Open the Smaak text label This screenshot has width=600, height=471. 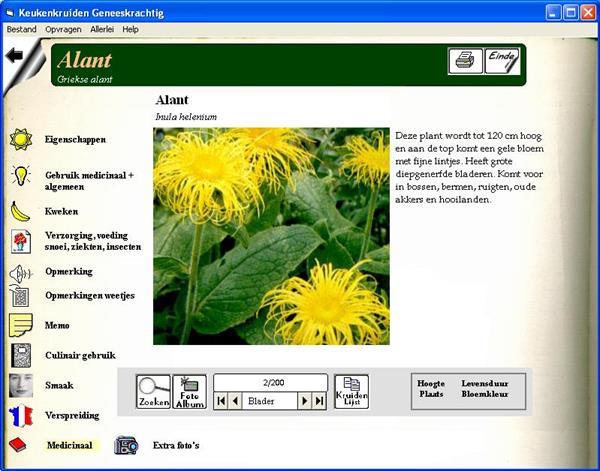pos(59,385)
